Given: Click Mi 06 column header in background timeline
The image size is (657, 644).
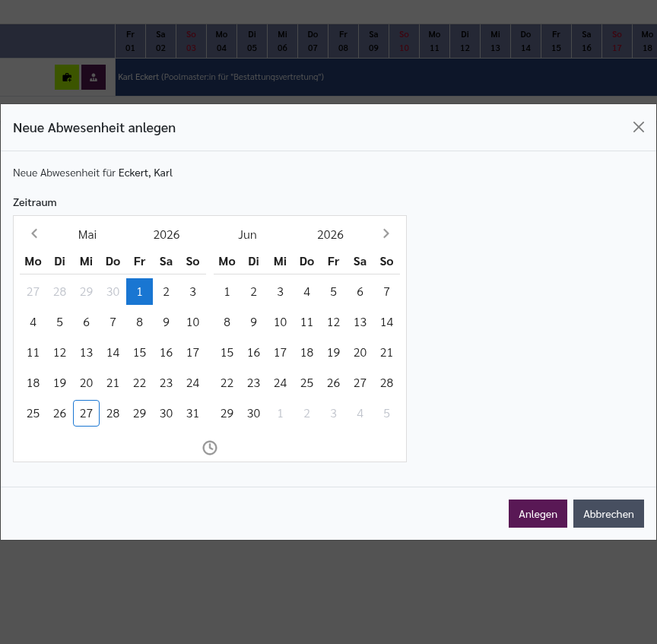Looking at the screenshot, I should point(282,41).
